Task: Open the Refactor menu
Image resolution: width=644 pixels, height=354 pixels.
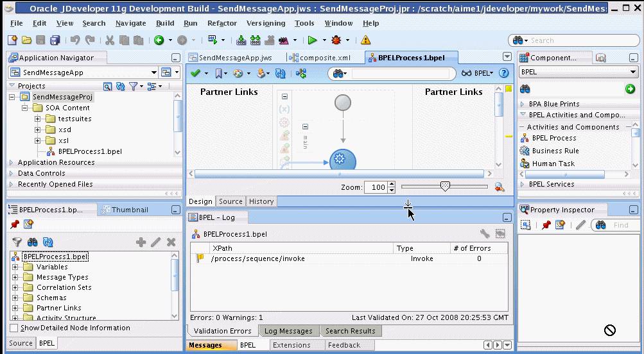Action: [222, 23]
